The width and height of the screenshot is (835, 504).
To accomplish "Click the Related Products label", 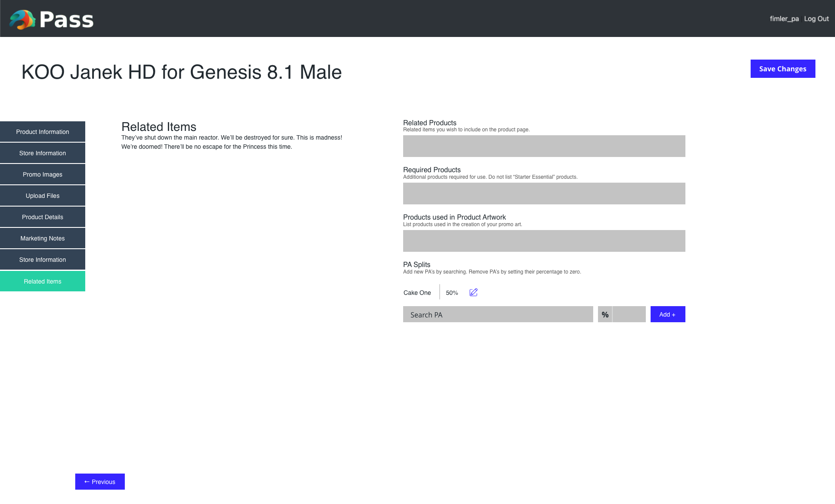I will tap(430, 123).
